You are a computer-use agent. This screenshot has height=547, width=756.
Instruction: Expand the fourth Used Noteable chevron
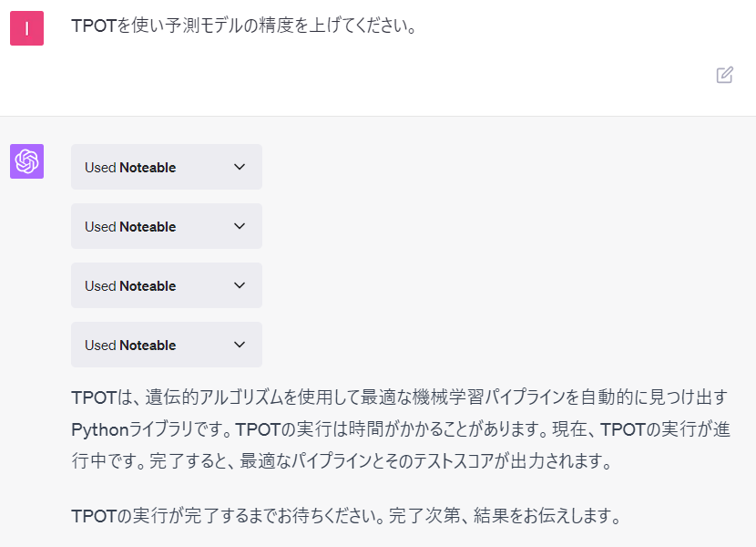[240, 345]
